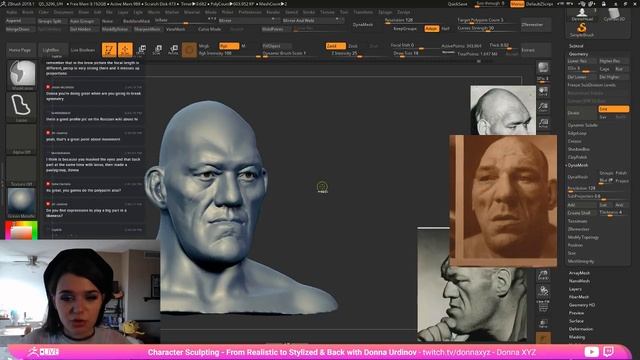
Task: Toggle the Smt option beside Divide
Action: [613, 109]
